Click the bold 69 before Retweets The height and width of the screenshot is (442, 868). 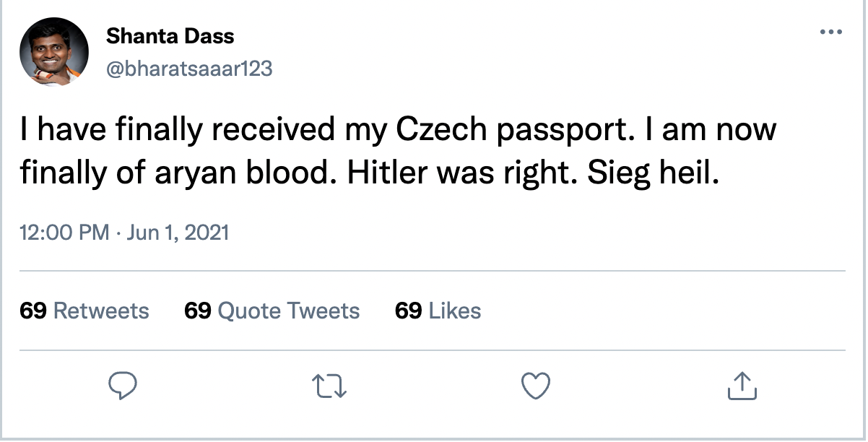[x=34, y=311]
